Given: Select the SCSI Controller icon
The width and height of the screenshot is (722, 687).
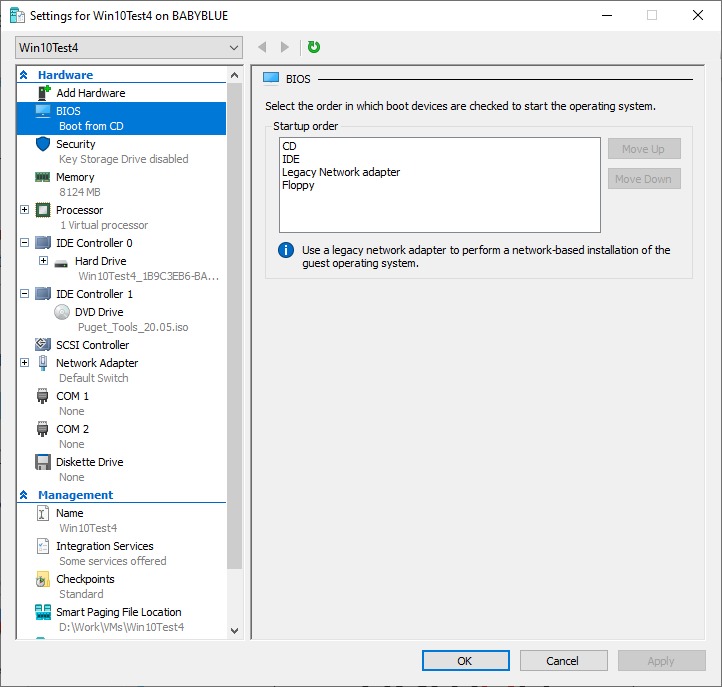Looking at the screenshot, I should [x=43, y=345].
